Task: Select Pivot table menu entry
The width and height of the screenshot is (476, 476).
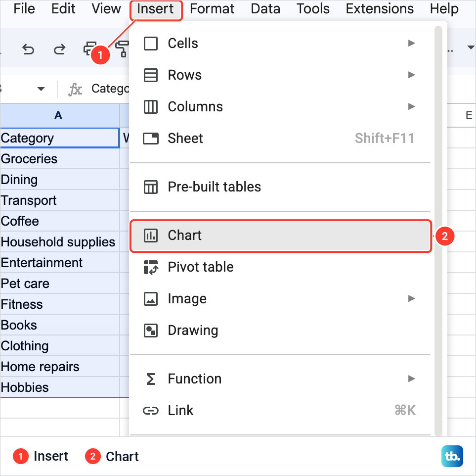Action: click(x=280, y=267)
